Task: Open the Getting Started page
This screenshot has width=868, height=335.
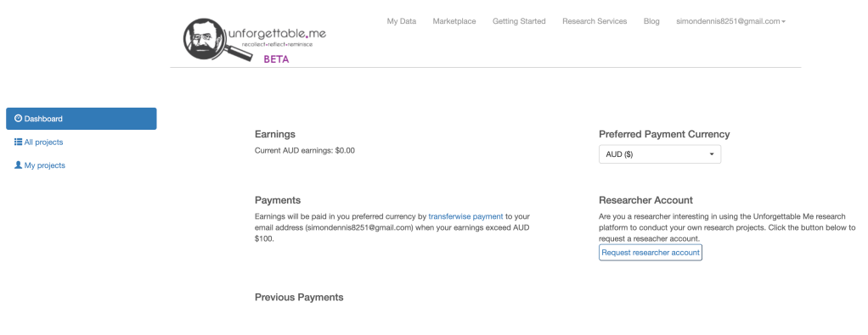Action: click(519, 21)
